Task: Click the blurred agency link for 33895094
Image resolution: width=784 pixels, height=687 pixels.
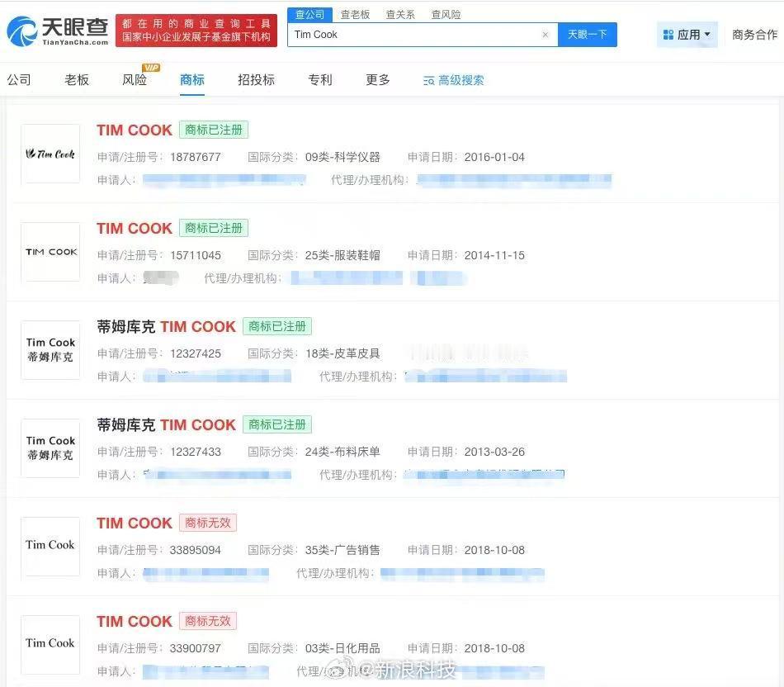Action: click(462, 573)
